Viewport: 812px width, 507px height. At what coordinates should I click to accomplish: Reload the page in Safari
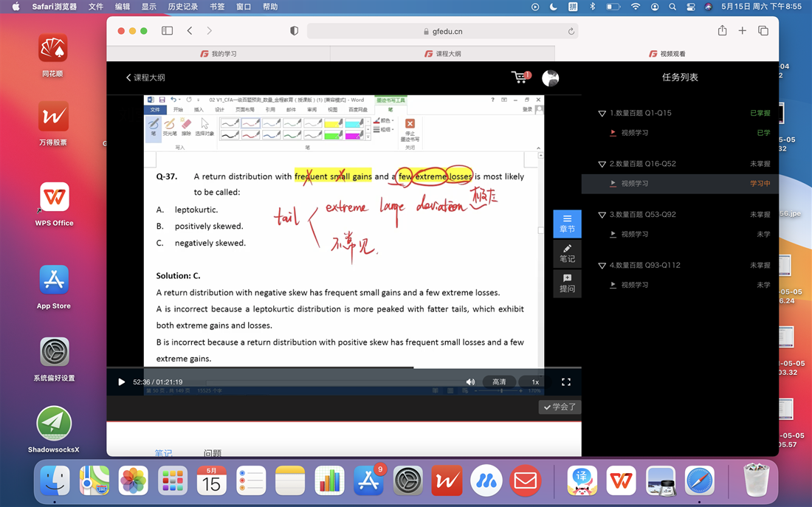[x=571, y=31]
